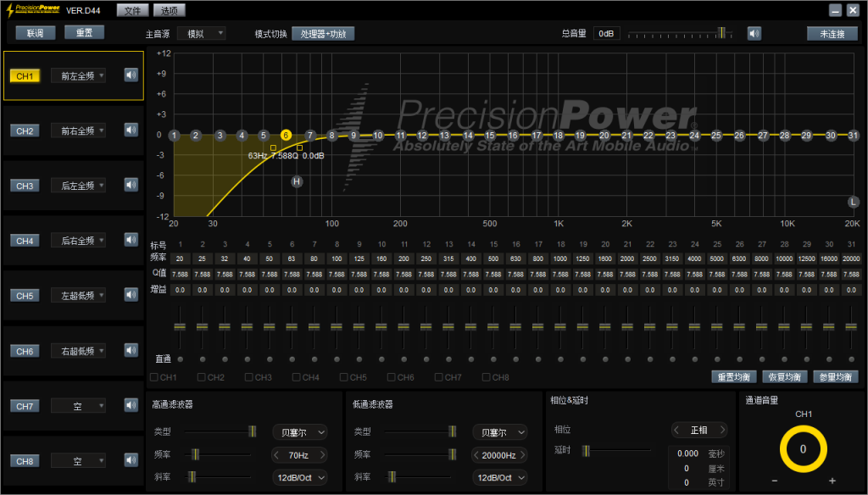This screenshot has width=868, height=495.
Task: Mute CH7 with its speaker icon
Action: [131, 405]
